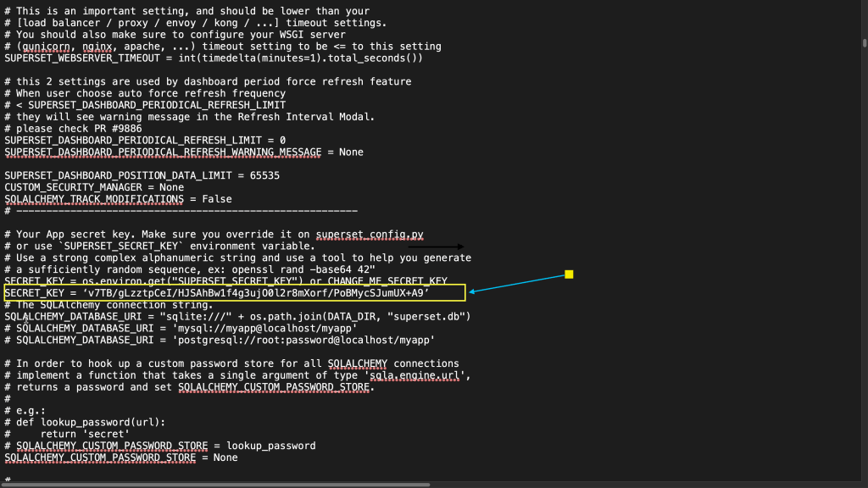Click SUPERSET_DASHBOARD_POSITION_DATA_LIMIT = 65535 line

coord(142,175)
